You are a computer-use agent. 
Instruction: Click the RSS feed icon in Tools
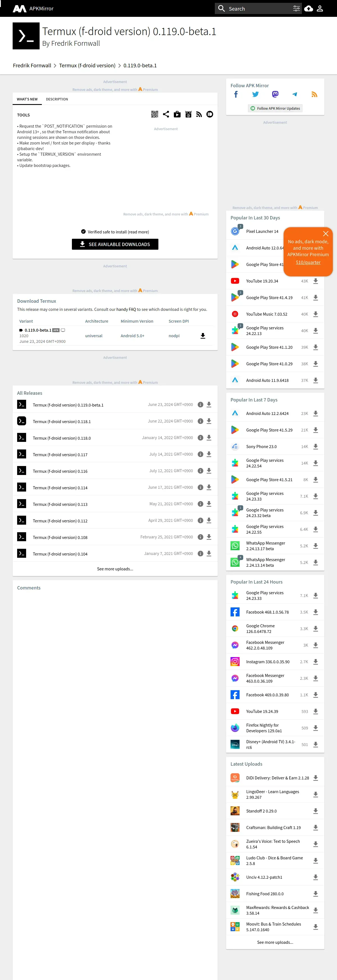pos(199,114)
